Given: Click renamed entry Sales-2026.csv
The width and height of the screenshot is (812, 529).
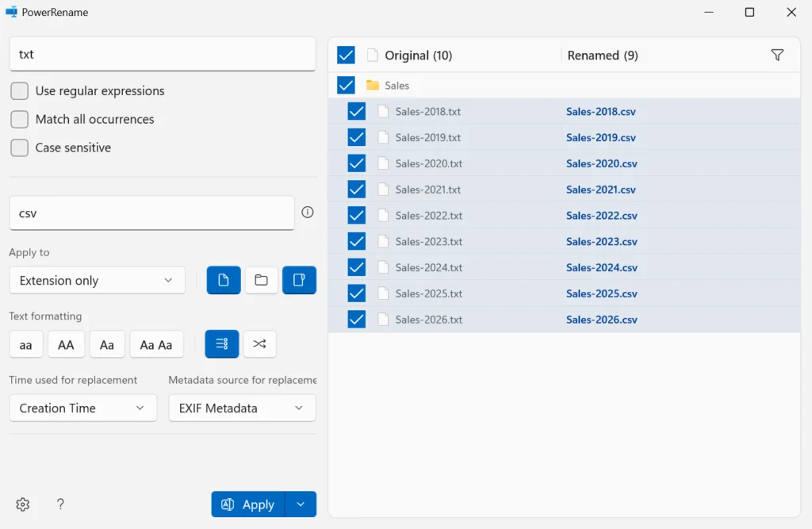Looking at the screenshot, I should click(602, 319).
